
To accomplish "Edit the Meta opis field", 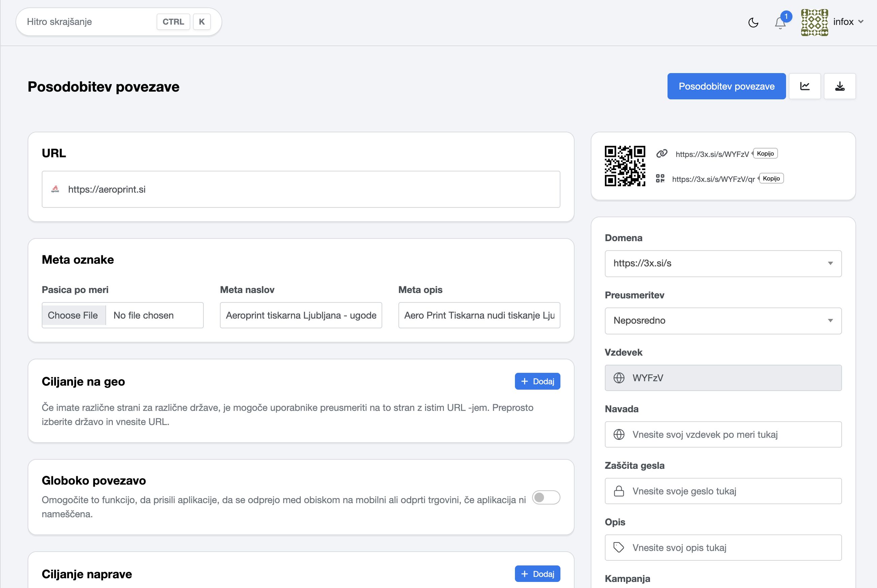I will tap(479, 315).
